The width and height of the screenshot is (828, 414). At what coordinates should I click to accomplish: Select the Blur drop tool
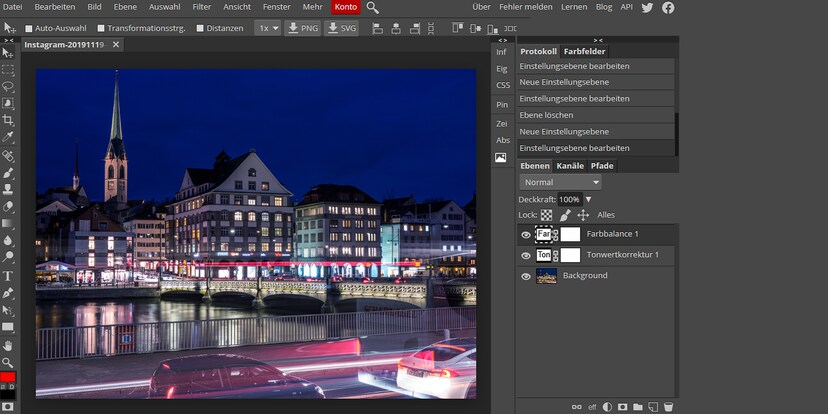pyautogui.click(x=8, y=240)
